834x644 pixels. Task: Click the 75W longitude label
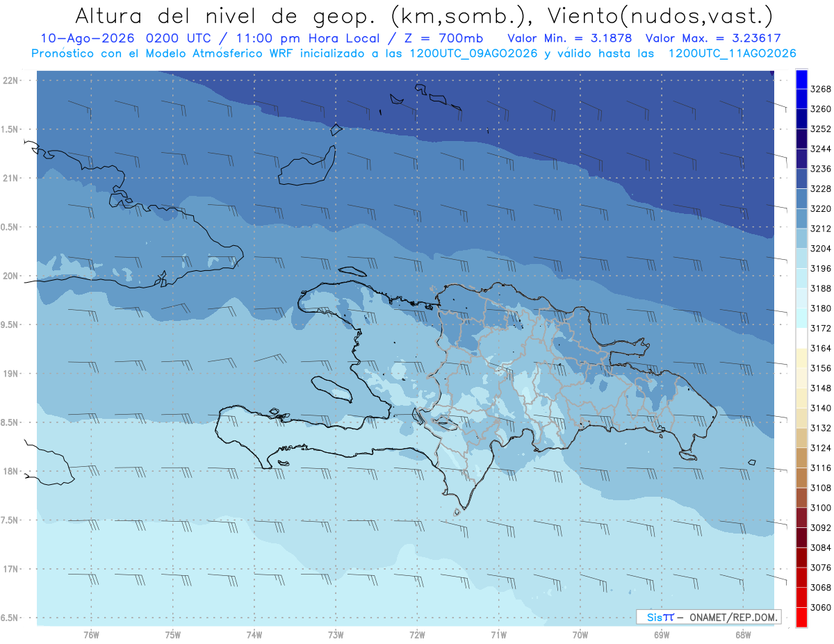click(x=173, y=634)
